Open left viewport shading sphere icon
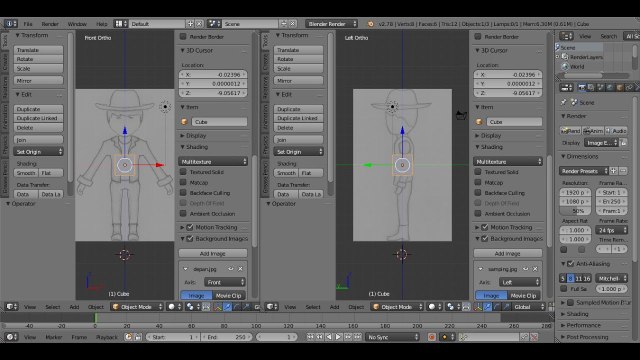The height and width of the screenshot is (360, 640). click(x=174, y=307)
